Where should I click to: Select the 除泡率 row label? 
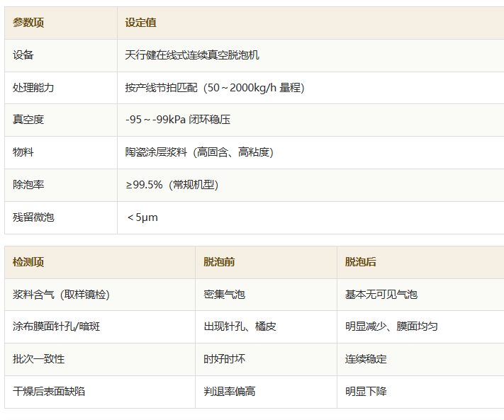pos(28,185)
